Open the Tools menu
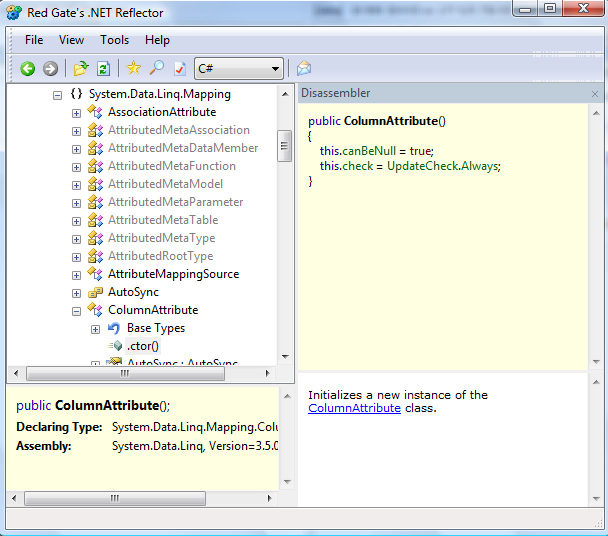608x536 pixels. click(114, 40)
